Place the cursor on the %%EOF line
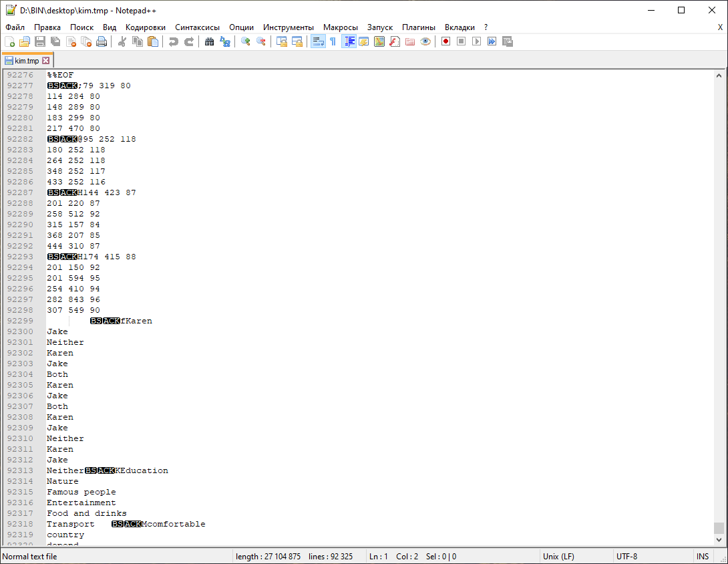This screenshot has height=564, width=728. coord(60,75)
